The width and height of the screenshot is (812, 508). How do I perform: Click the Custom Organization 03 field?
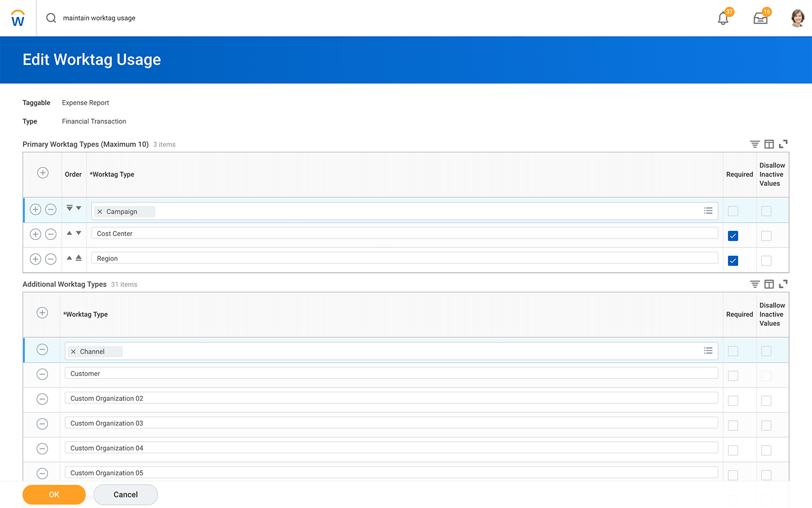point(391,423)
